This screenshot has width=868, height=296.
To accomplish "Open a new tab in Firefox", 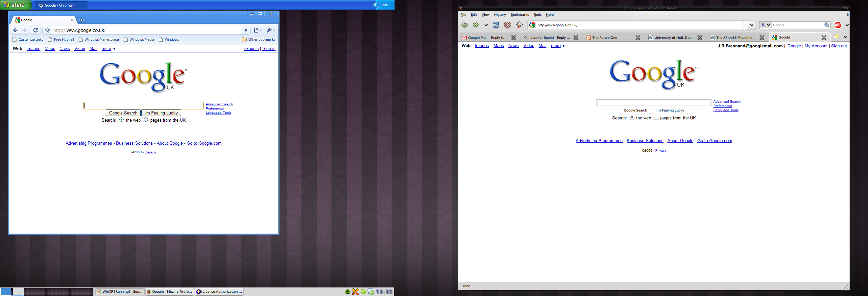I will (x=836, y=37).
